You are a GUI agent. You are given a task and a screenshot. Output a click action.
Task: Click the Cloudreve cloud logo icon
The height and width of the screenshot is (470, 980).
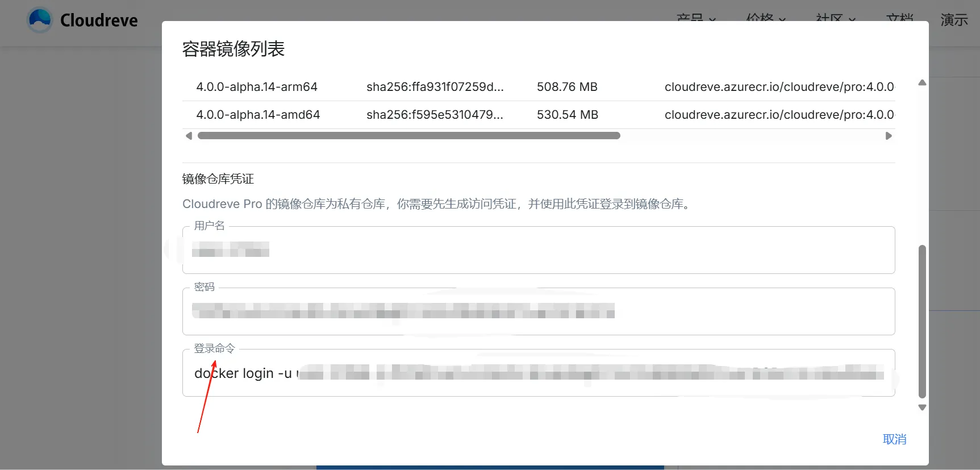click(x=40, y=20)
